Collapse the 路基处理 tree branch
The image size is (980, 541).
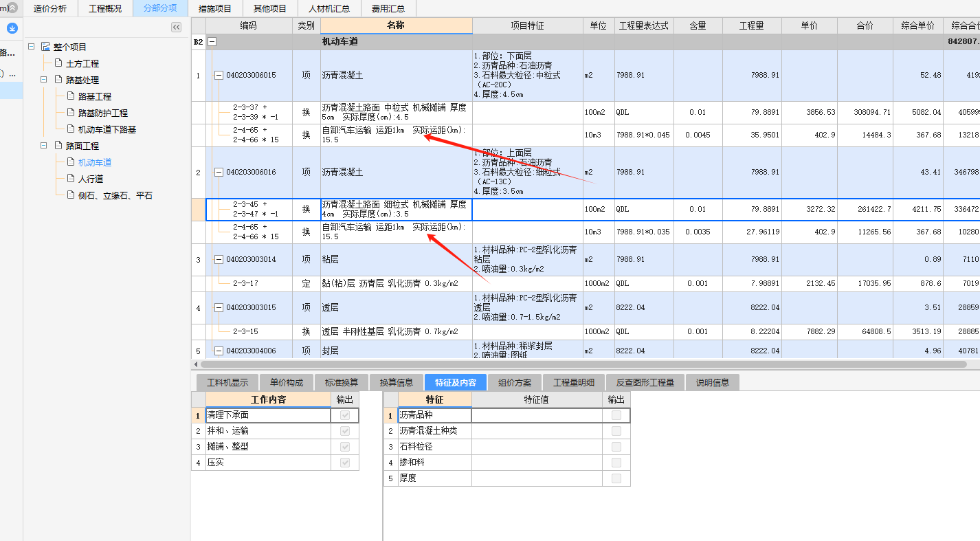click(43, 80)
